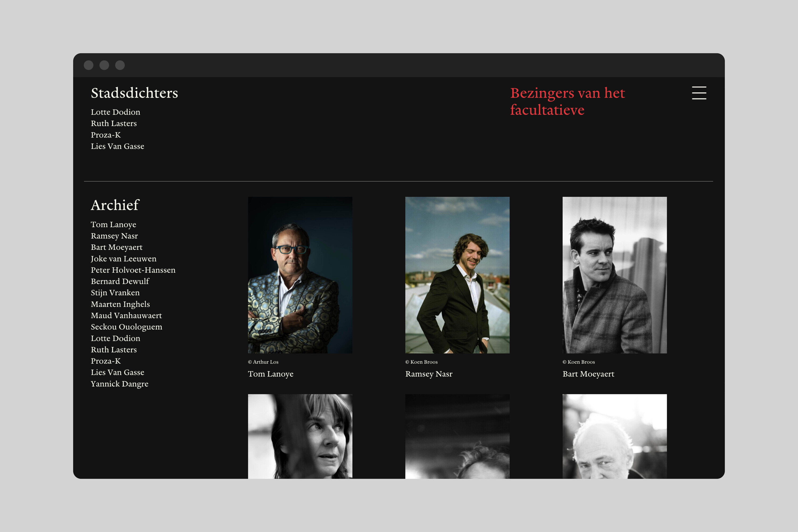Image resolution: width=798 pixels, height=532 pixels.
Task: Open Bart Moeyaert in Archief list
Action: coord(117,247)
